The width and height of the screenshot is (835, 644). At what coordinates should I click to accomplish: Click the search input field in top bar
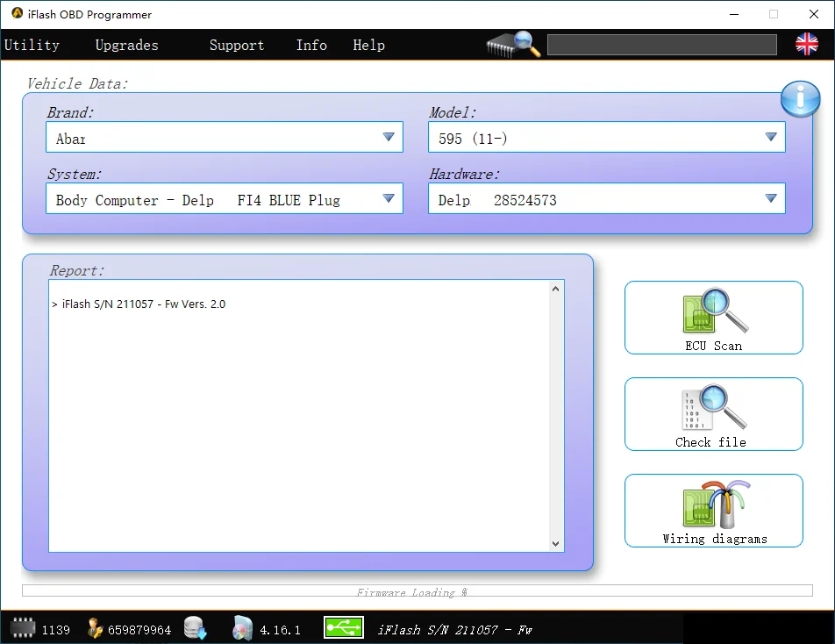[662, 45]
